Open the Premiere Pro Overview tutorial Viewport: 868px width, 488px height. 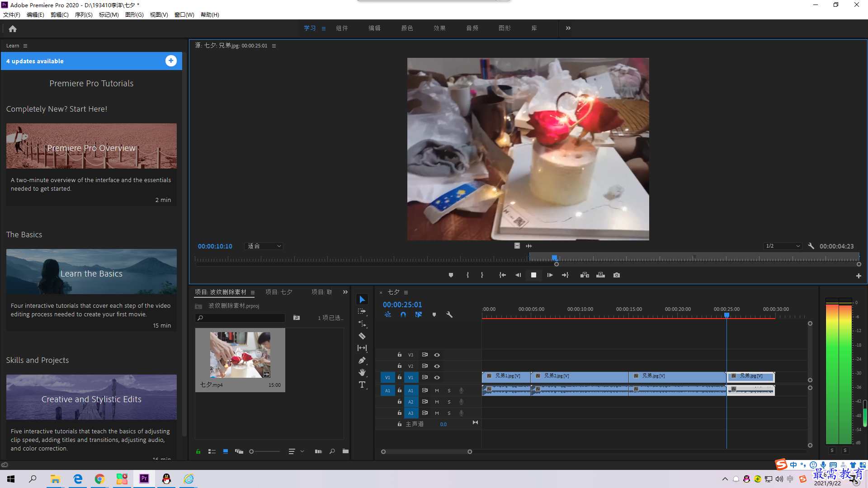pyautogui.click(x=91, y=146)
